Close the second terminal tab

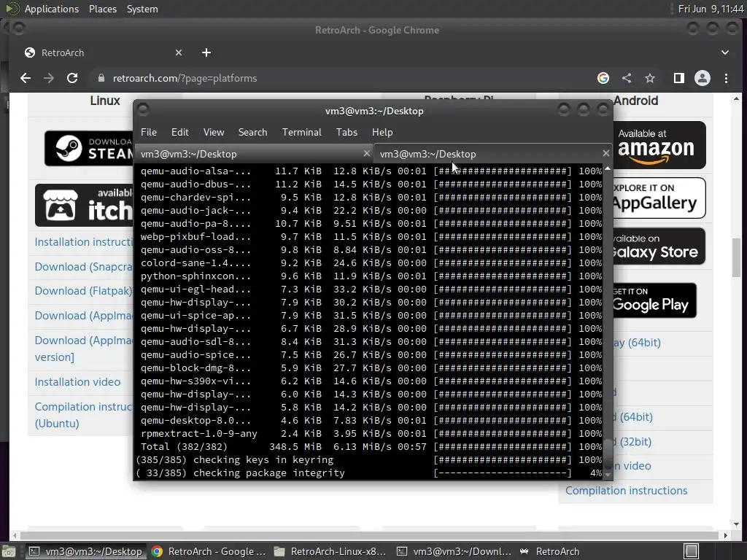[x=605, y=153]
